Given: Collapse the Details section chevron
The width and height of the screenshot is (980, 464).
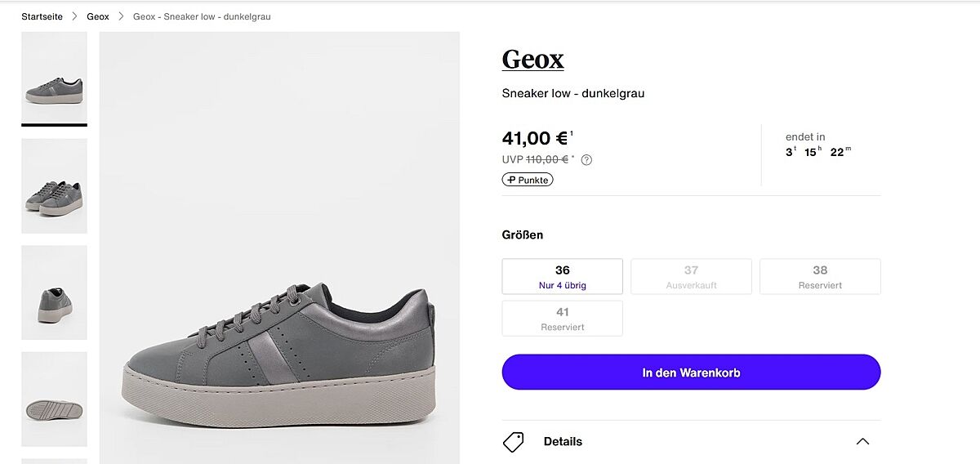Looking at the screenshot, I should (x=862, y=442).
